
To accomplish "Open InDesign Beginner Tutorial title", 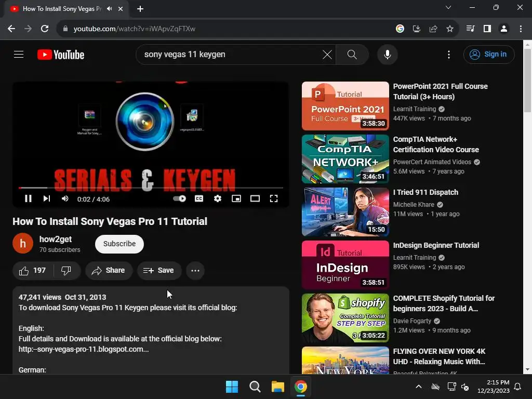I will 436,245.
